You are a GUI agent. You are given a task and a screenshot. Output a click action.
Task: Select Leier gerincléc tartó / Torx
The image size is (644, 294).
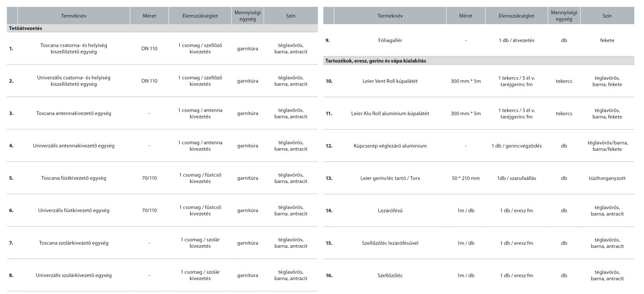click(x=390, y=178)
